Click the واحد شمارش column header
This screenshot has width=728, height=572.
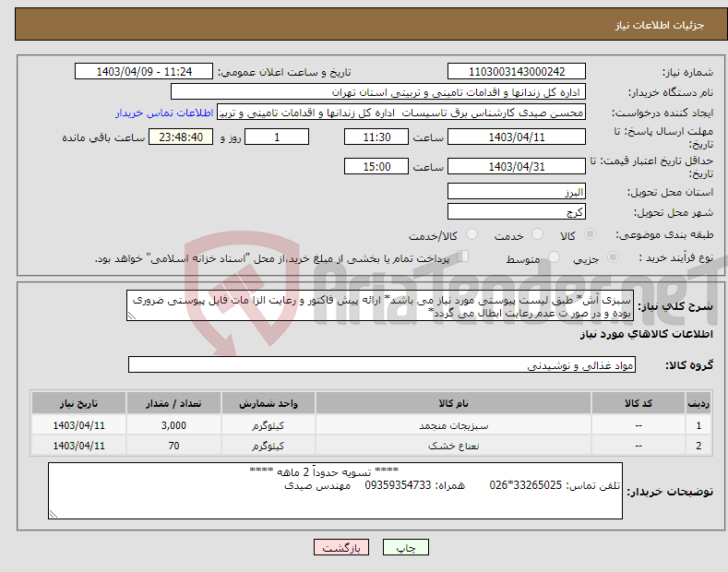pos(269,403)
